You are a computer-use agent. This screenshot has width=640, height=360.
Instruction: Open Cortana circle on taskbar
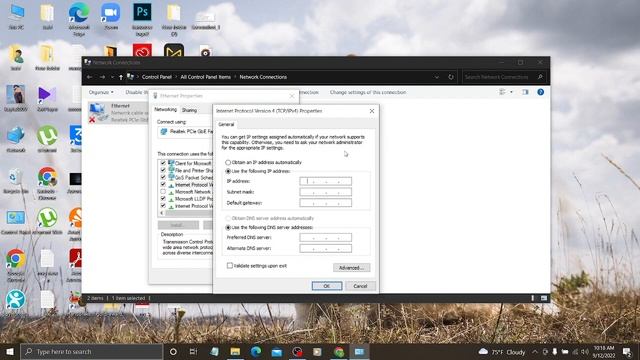pos(173,351)
